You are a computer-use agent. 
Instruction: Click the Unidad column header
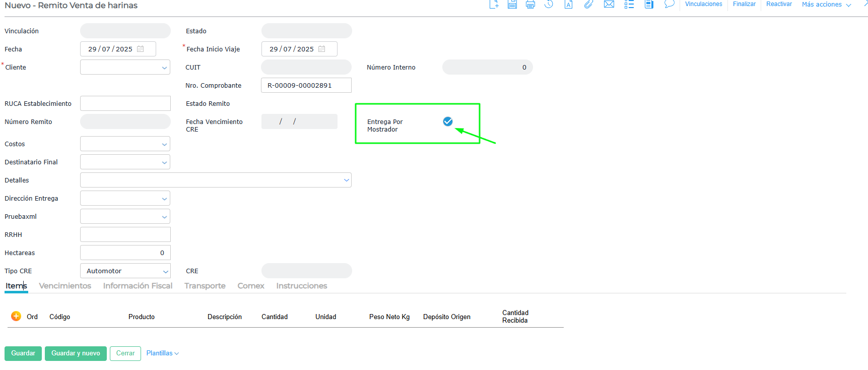[x=326, y=317]
